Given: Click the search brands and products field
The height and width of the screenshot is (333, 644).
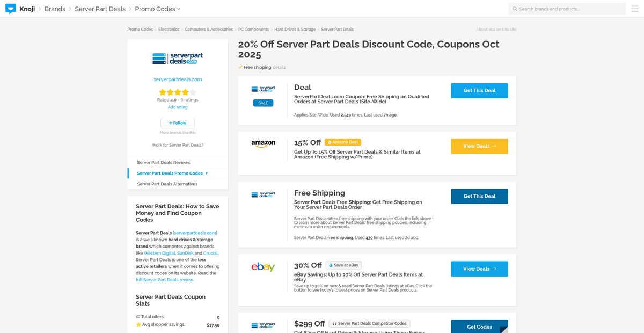Looking at the screenshot, I should 567,9.
